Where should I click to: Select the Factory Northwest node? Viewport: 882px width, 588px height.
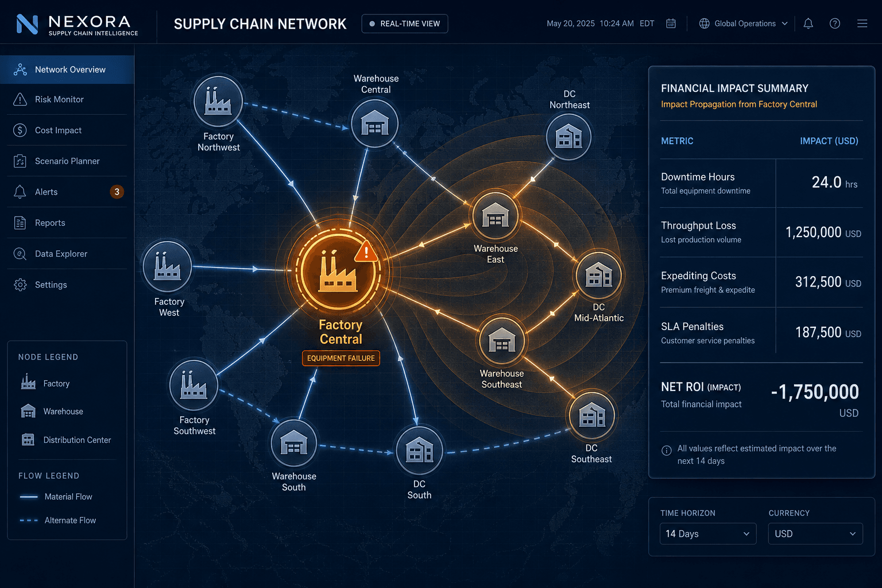pyautogui.click(x=218, y=101)
